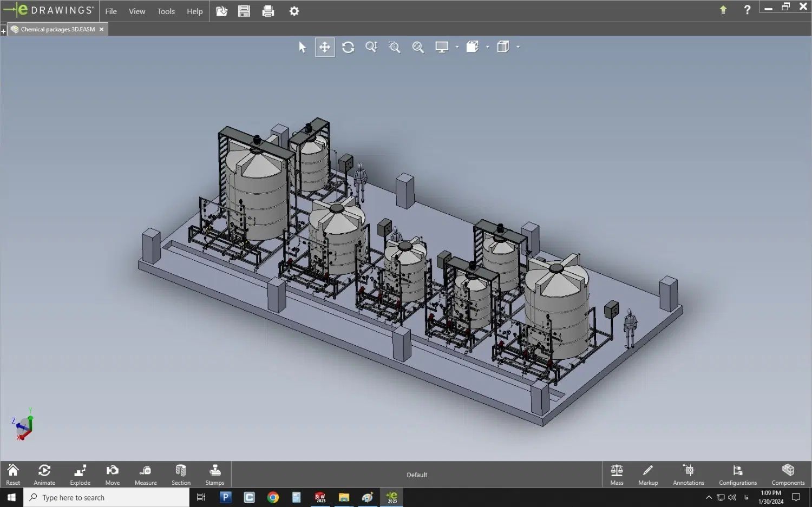Open the Options gear icon
The height and width of the screenshot is (507, 812).
tap(294, 11)
